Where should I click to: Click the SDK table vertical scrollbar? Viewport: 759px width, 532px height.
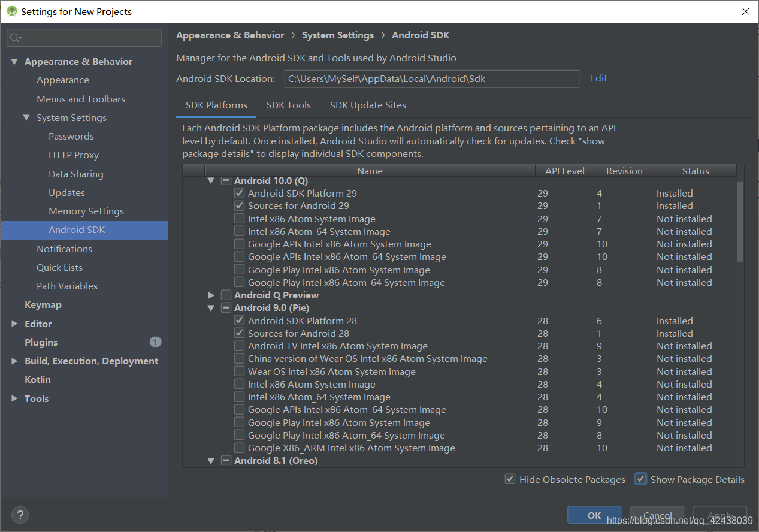[x=740, y=222]
